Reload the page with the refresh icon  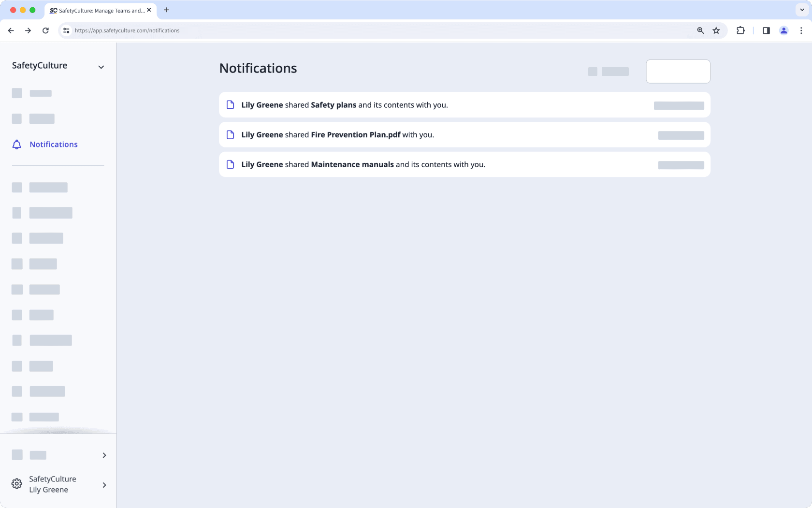(x=45, y=30)
